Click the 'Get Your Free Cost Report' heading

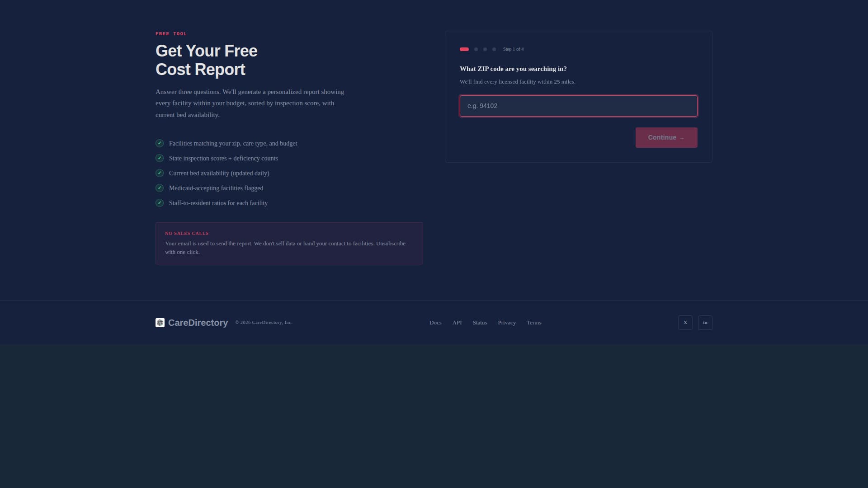point(207,60)
